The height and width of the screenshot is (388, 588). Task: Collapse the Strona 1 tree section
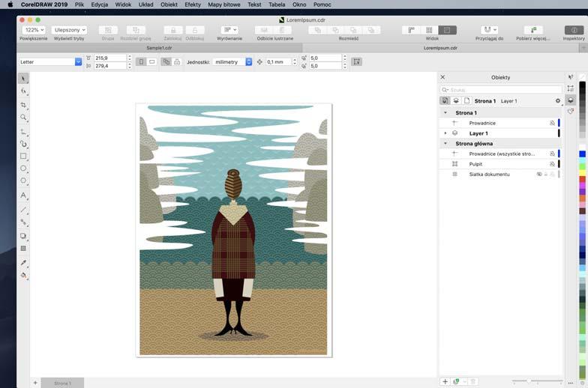[x=445, y=112]
